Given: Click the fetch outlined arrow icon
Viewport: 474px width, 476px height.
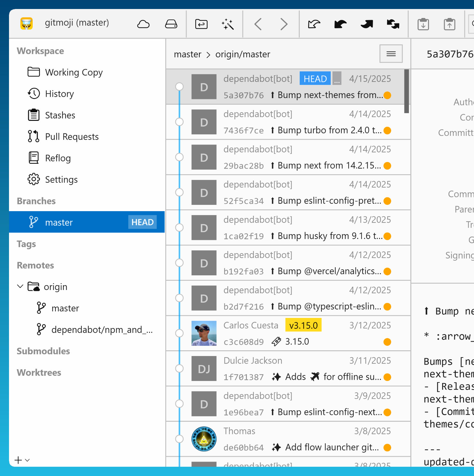Looking at the screenshot, I should click(x=314, y=24).
